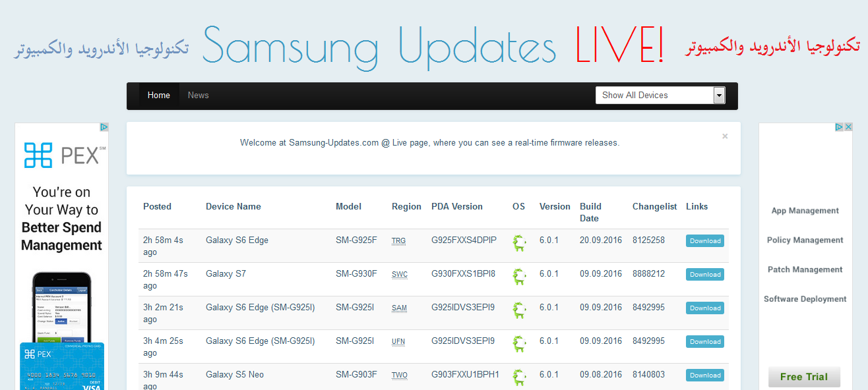Click the SM-G903F model cell
Screen dimensions: 868x390
click(356, 374)
